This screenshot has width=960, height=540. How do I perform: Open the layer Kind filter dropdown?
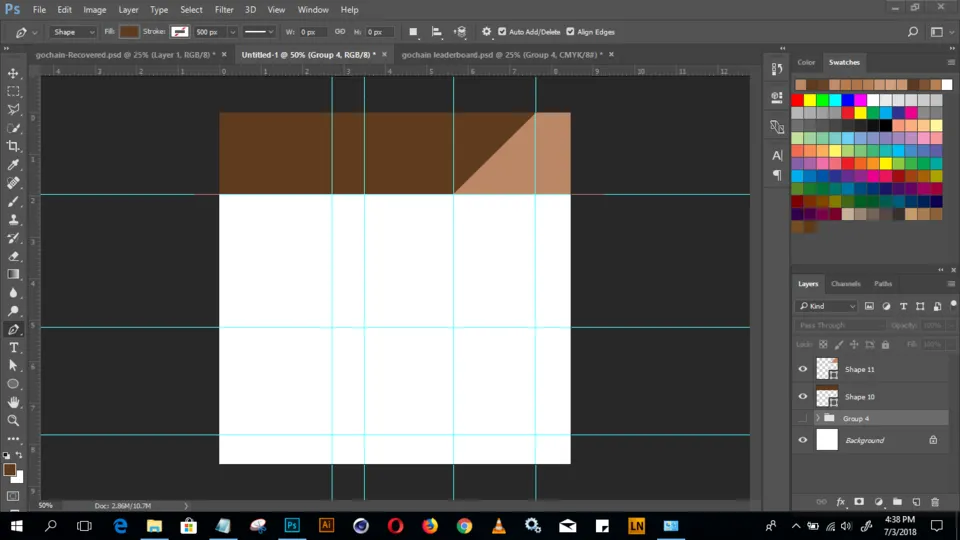click(x=827, y=306)
